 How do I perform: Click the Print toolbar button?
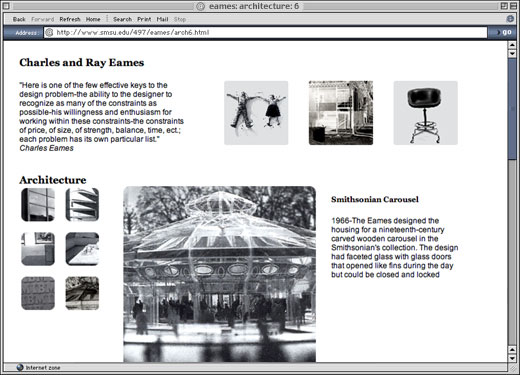144,19
